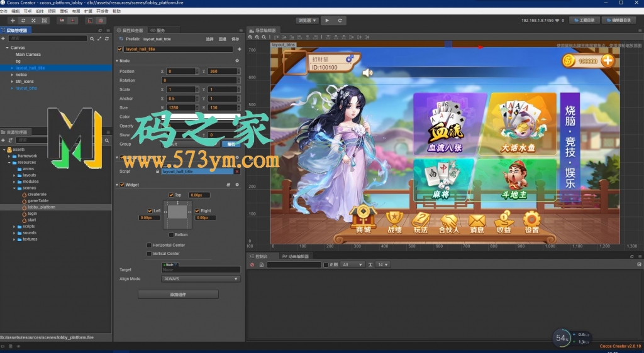This screenshot has width=644, height=353.
Task: Expand the notice node
Action: (x=12, y=75)
